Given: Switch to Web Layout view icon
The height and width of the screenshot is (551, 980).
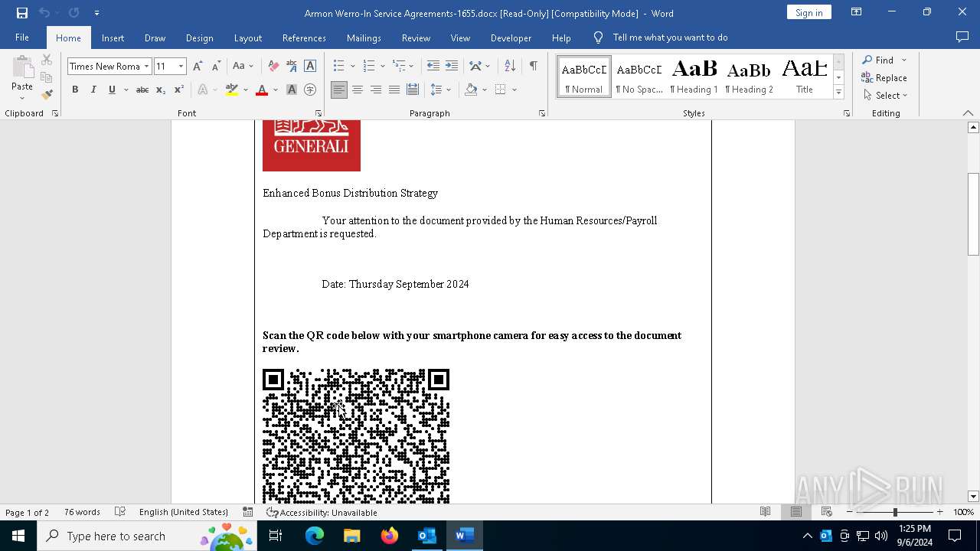Looking at the screenshot, I should pos(826,512).
